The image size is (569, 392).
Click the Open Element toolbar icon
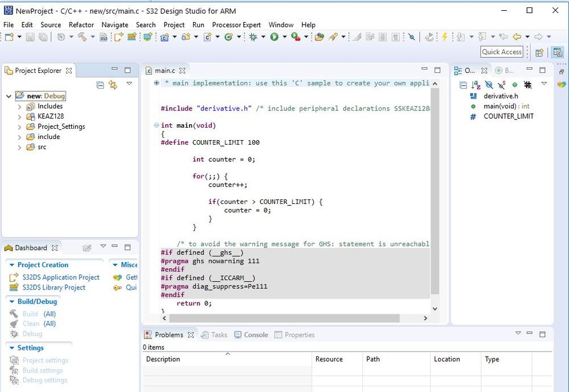pos(320,36)
